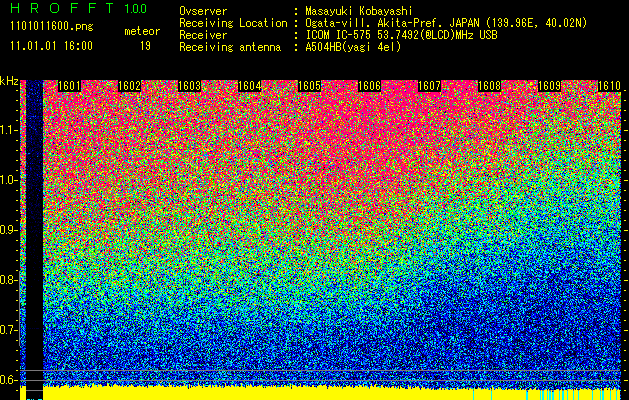Click the 1610 time marker
The image size is (629, 400).
click(609, 86)
